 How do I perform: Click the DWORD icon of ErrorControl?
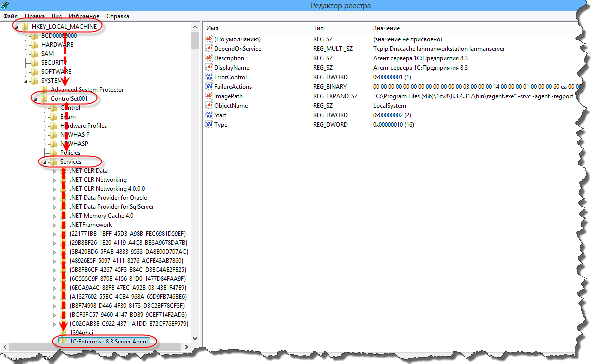(209, 77)
